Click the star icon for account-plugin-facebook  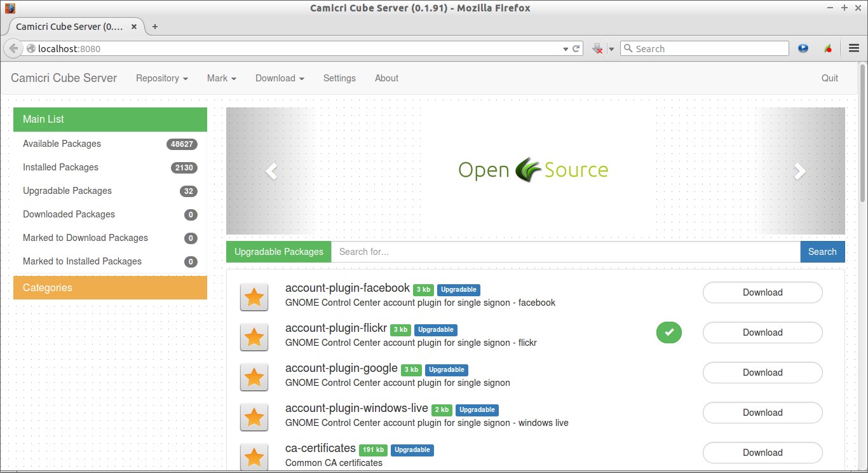point(254,297)
